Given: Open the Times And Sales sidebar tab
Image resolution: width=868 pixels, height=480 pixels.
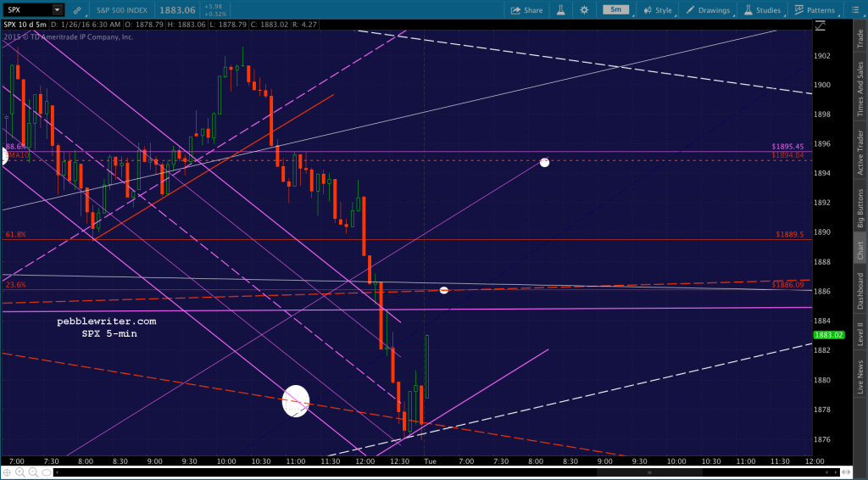Looking at the screenshot, I should tap(860, 89).
